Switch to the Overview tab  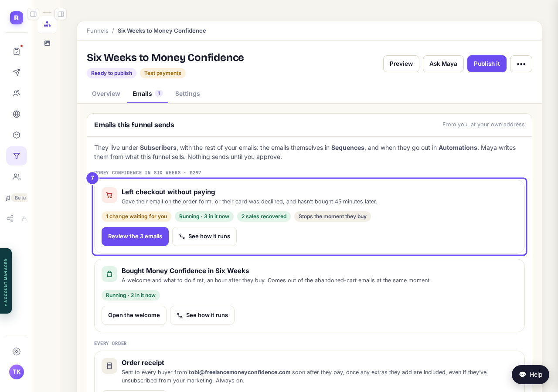pyautogui.click(x=106, y=94)
